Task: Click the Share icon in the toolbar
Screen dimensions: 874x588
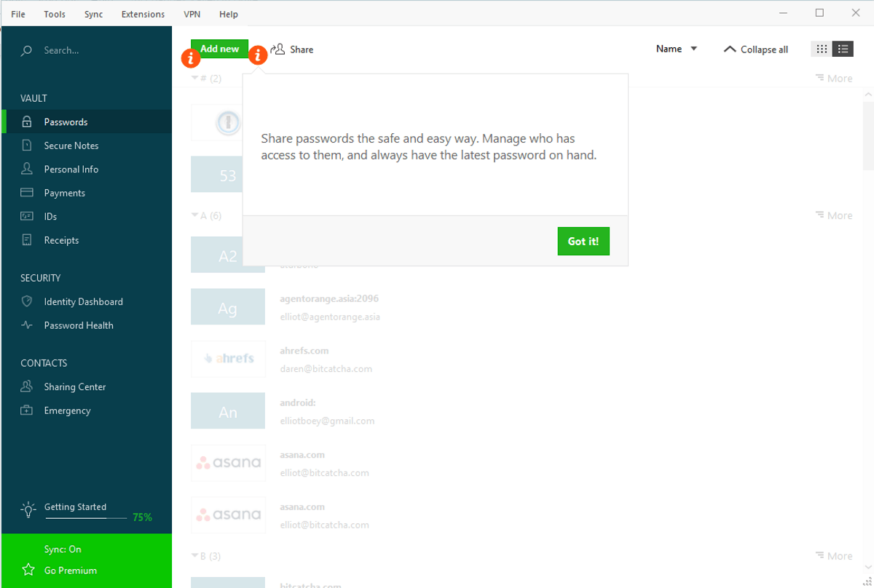Action: coord(277,49)
